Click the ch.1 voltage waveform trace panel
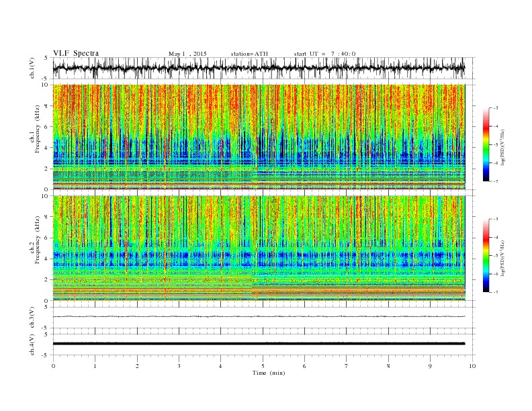 click(x=264, y=68)
